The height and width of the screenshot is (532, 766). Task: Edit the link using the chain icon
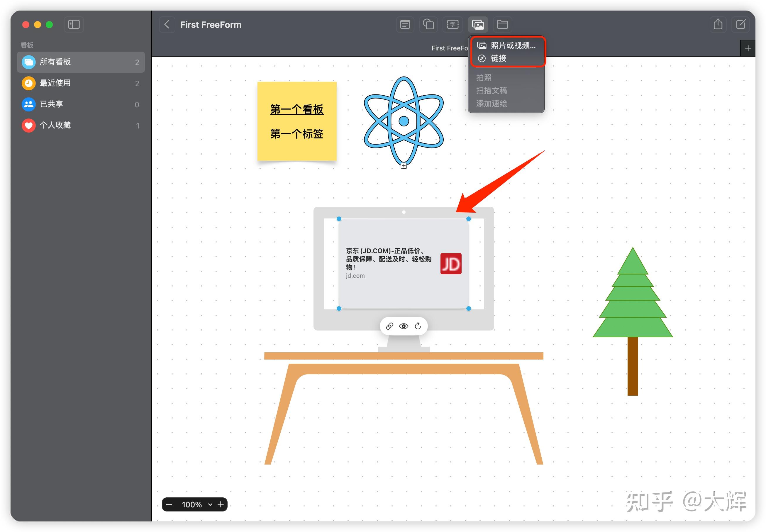click(x=390, y=326)
